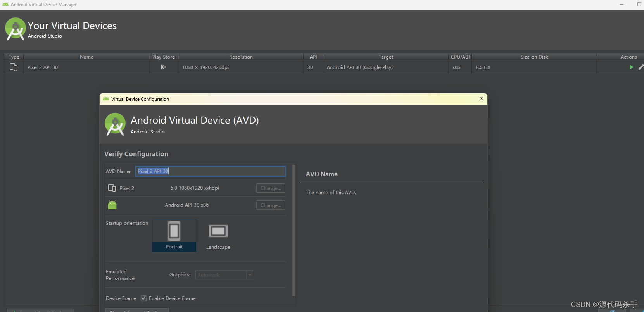The image size is (644, 312).
Task: Edit the Pixel 2 API 30 AVD with the pencil icon
Action: [641, 67]
